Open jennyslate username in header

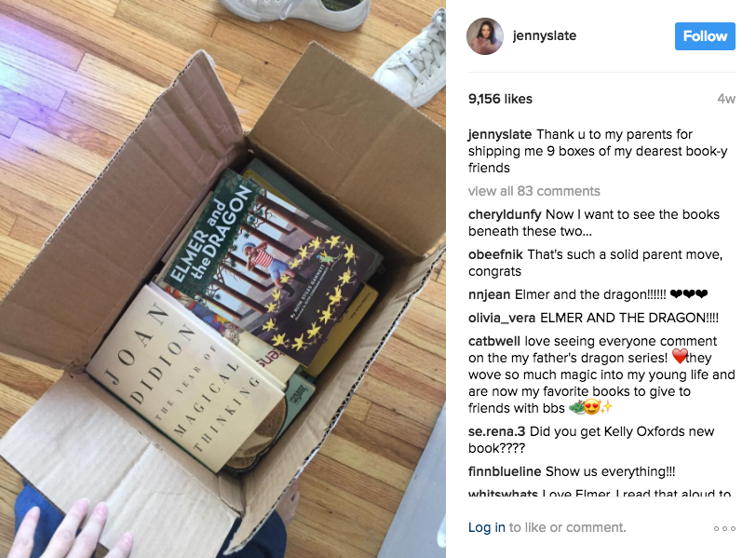click(x=545, y=35)
